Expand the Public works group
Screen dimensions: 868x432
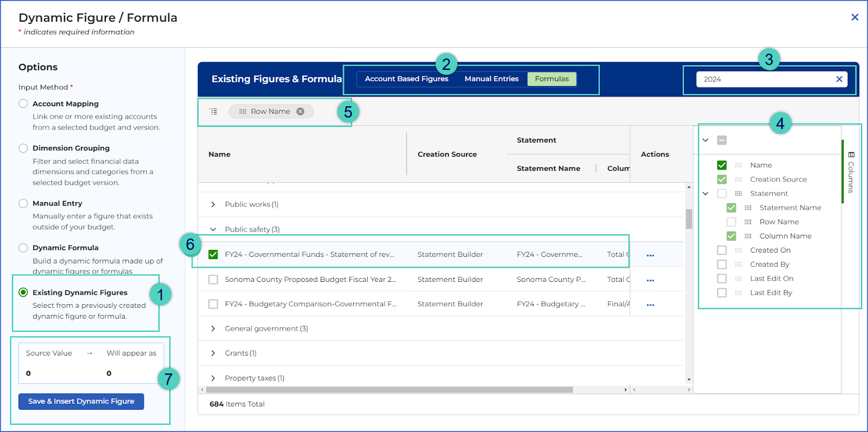pyautogui.click(x=213, y=204)
